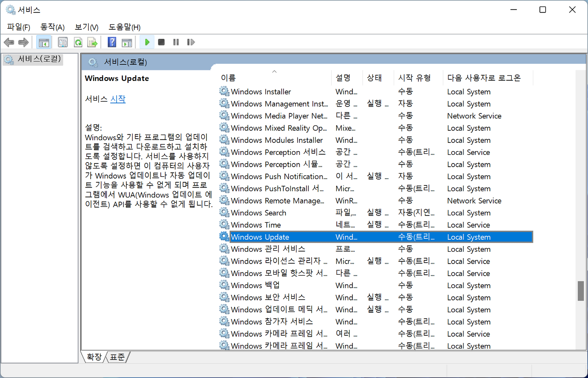Toggle the Action pane toolbar icon
Screen dimensions: 588x378
[x=127, y=42]
